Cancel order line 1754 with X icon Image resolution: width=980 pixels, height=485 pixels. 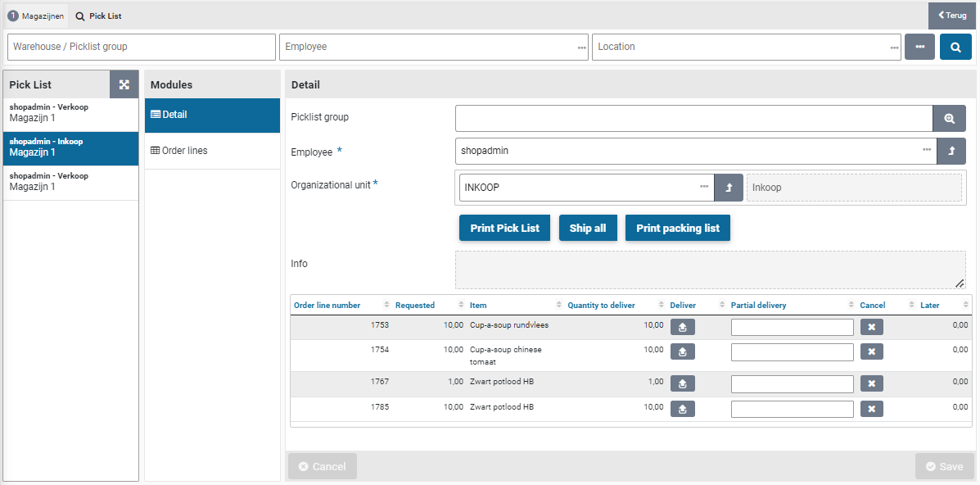tap(871, 352)
